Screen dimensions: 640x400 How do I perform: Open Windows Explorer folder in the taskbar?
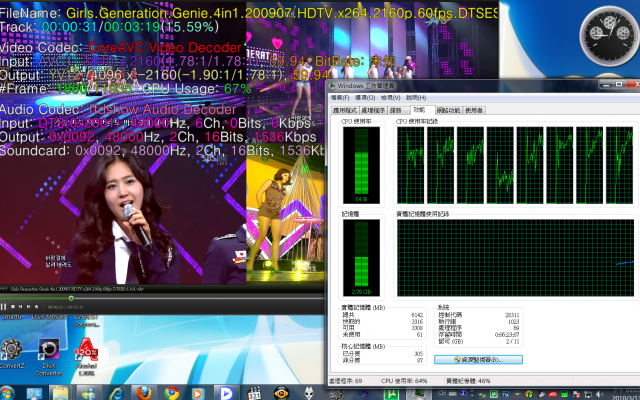[60, 393]
